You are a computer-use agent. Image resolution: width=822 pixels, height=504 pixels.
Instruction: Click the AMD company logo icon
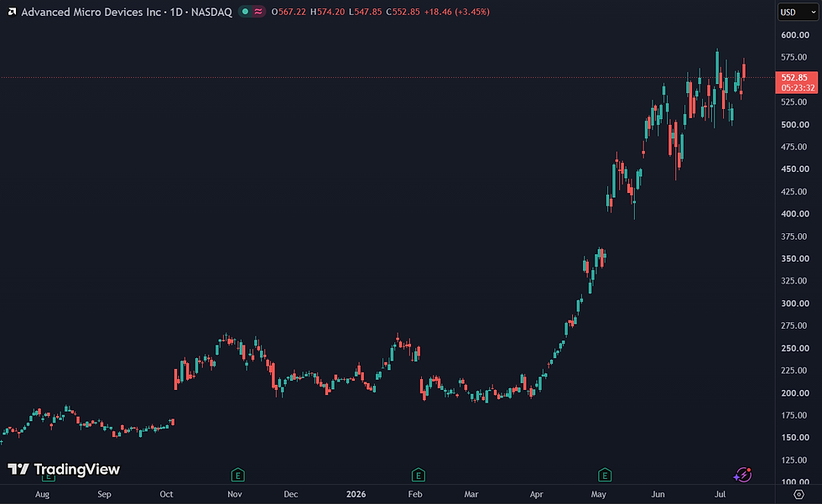tap(12, 12)
